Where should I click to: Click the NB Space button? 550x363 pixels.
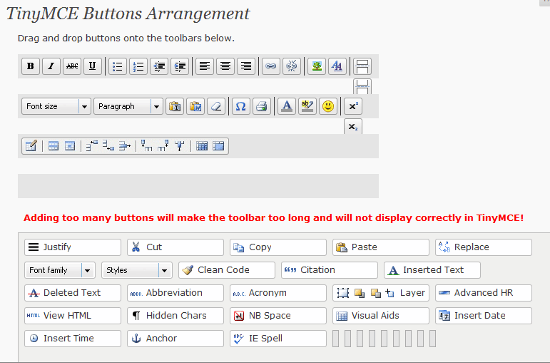click(278, 316)
